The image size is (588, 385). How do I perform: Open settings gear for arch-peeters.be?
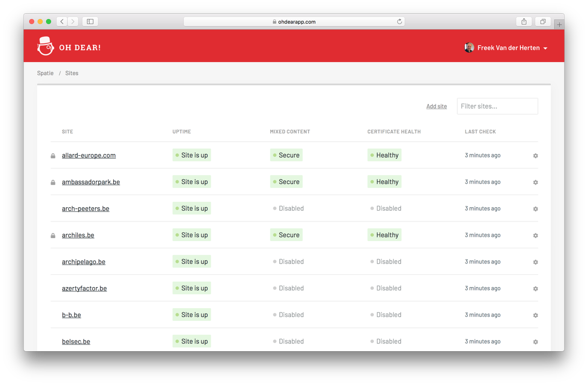tap(535, 209)
